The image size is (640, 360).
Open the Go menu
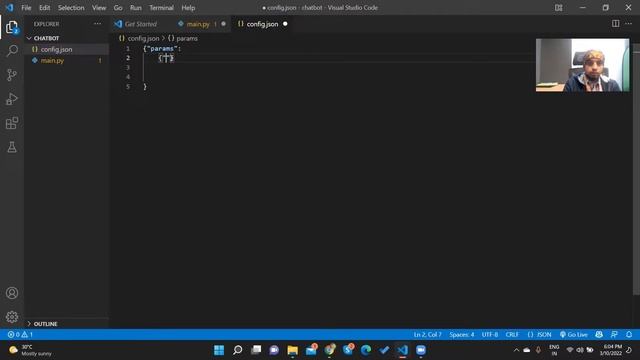118,8
